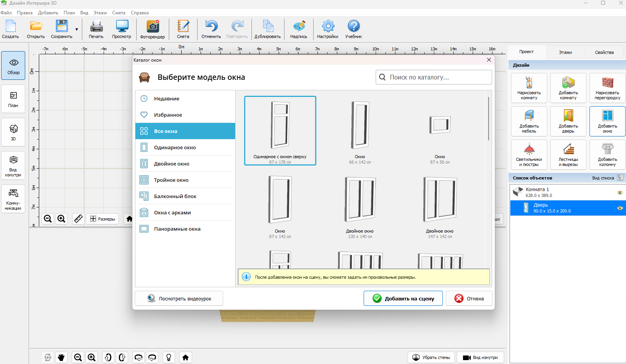Click the catalog search field
The height and width of the screenshot is (364, 626).
(434, 77)
